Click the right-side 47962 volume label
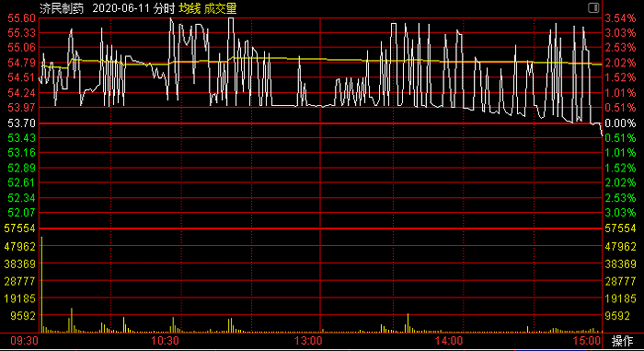The image size is (644, 351). (621, 247)
